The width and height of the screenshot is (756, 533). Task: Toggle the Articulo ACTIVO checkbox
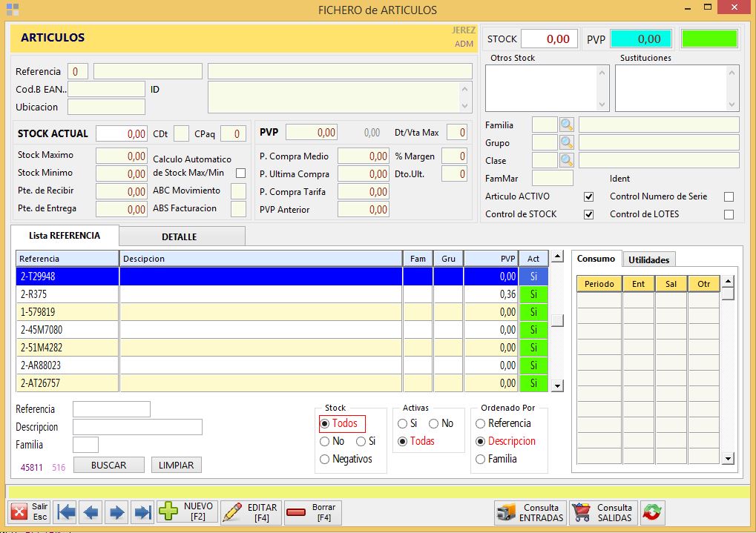pyautogui.click(x=589, y=197)
